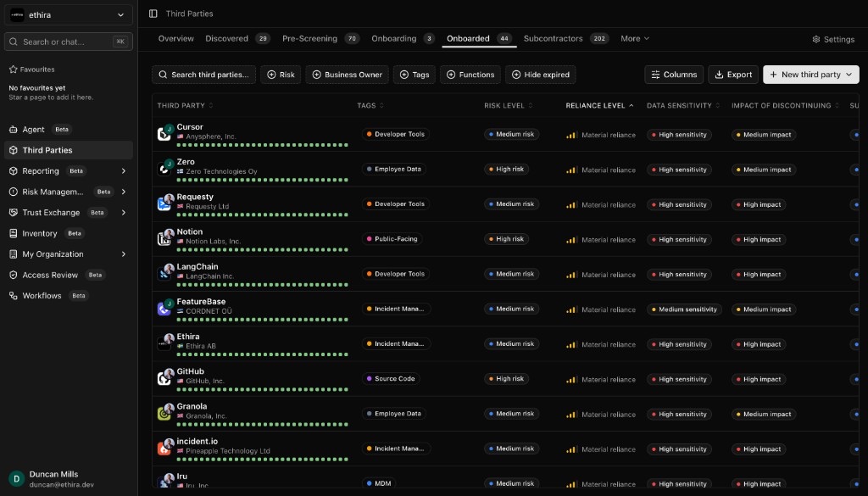
Task: Expand the My Organization section
Action: 124,254
